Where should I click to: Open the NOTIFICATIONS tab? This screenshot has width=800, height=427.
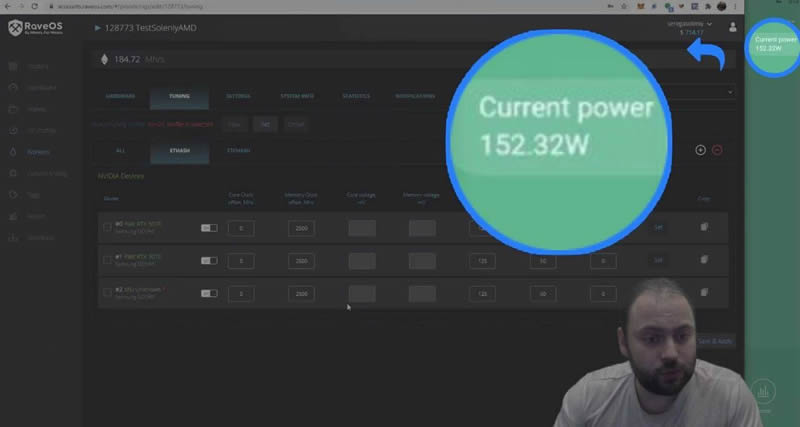tap(415, 96)
